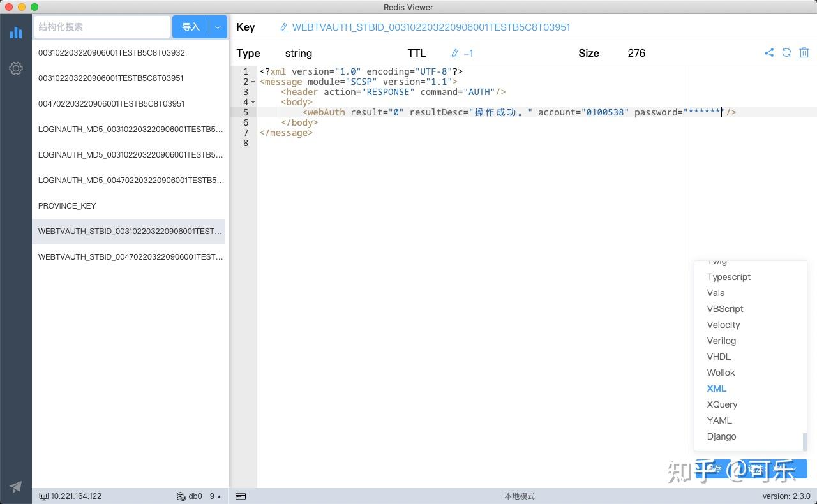Refresh the key value with reload icon
The image size is (817, 504).
coord(786,53)
